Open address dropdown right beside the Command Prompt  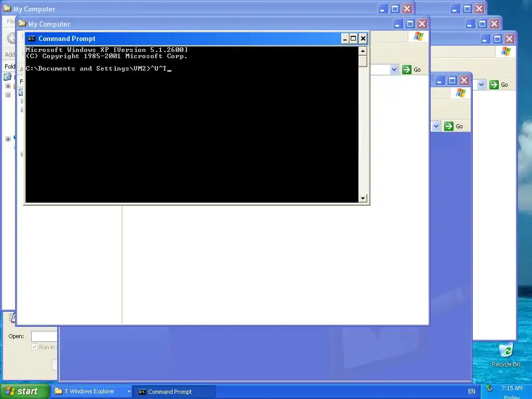[394, 70]
